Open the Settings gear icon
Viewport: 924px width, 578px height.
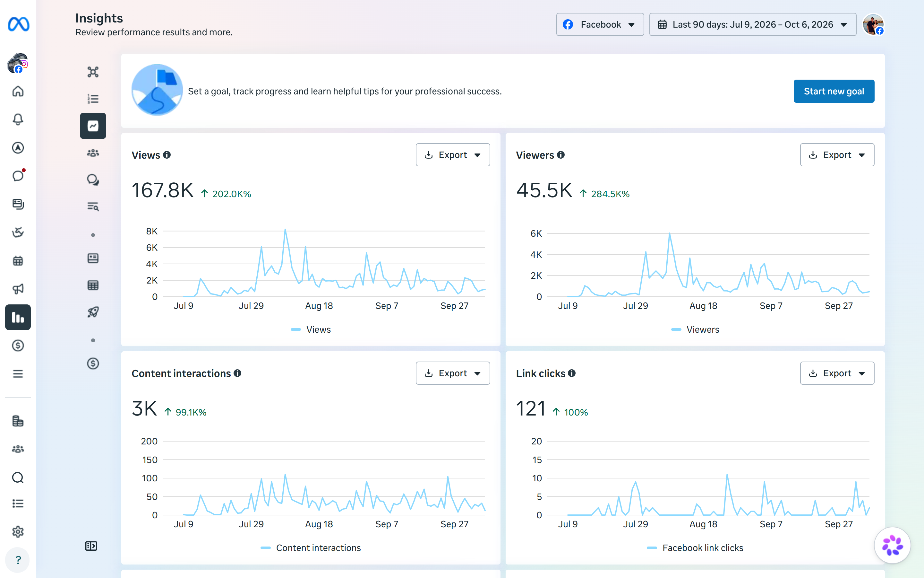(18, 532)
